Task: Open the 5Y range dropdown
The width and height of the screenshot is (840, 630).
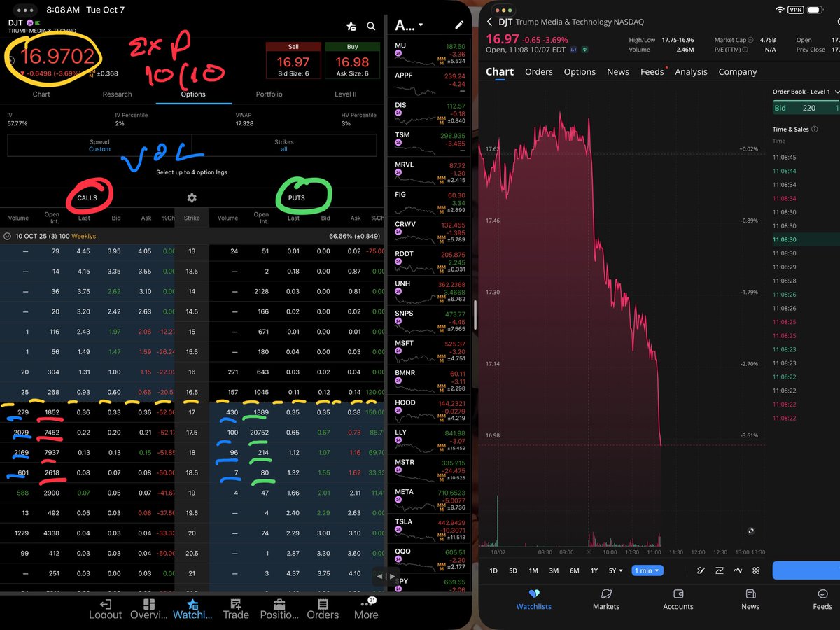Action: (x=615, y=570)
